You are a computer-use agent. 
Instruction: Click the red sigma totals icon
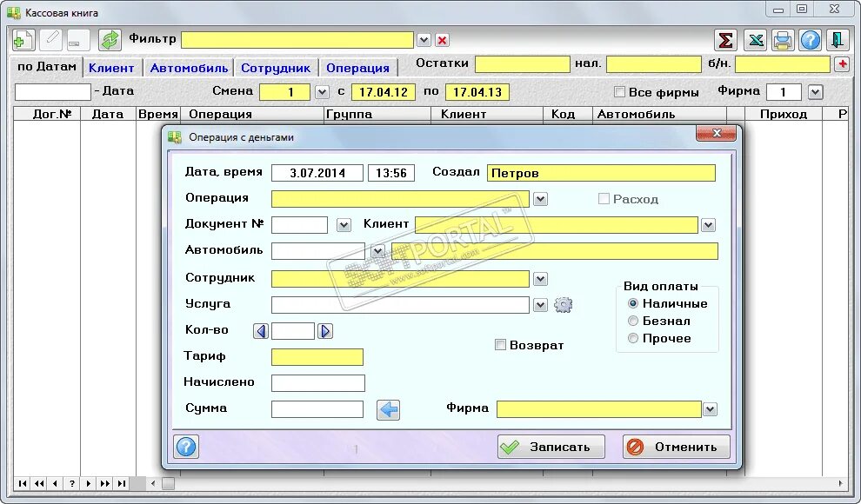click(725, 40)
